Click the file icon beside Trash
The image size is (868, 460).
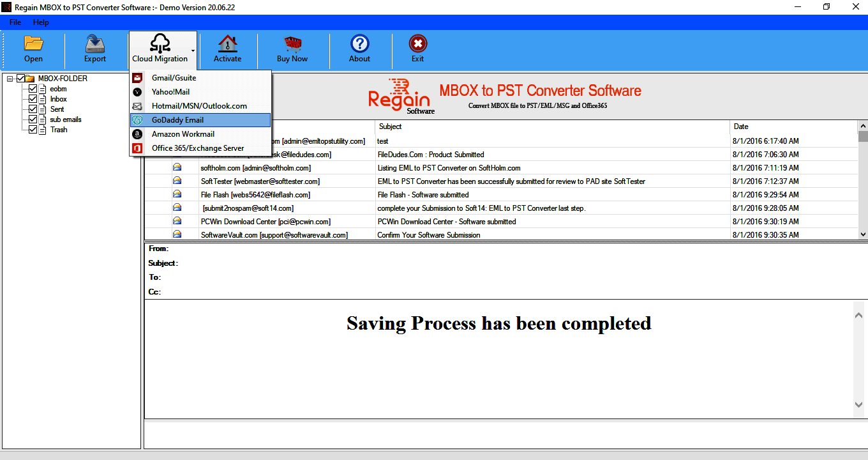click(43, 130)
